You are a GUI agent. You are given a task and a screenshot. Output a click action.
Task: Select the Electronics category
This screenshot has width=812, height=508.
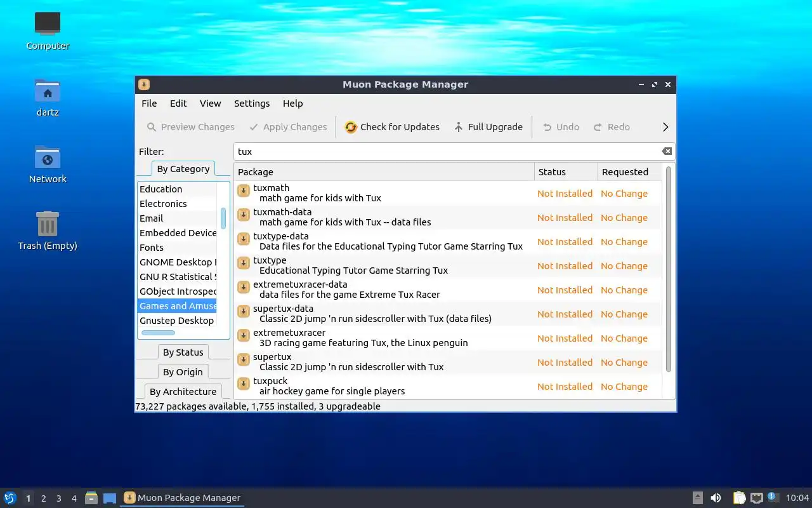pos(178,204)
